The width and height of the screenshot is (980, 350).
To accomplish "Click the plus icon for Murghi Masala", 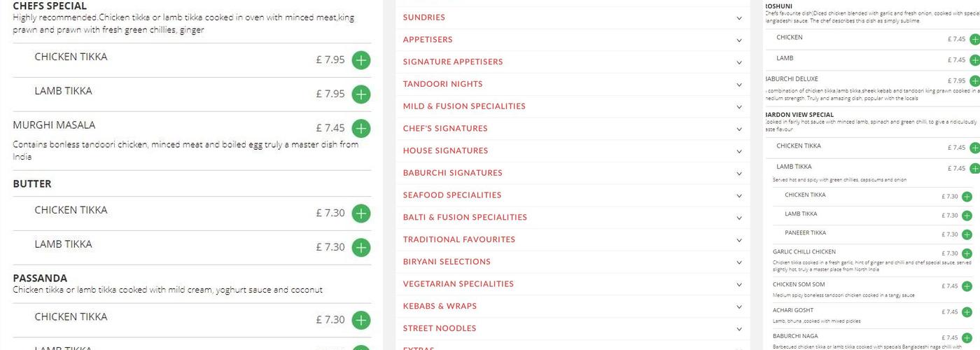I will [360, 128].
